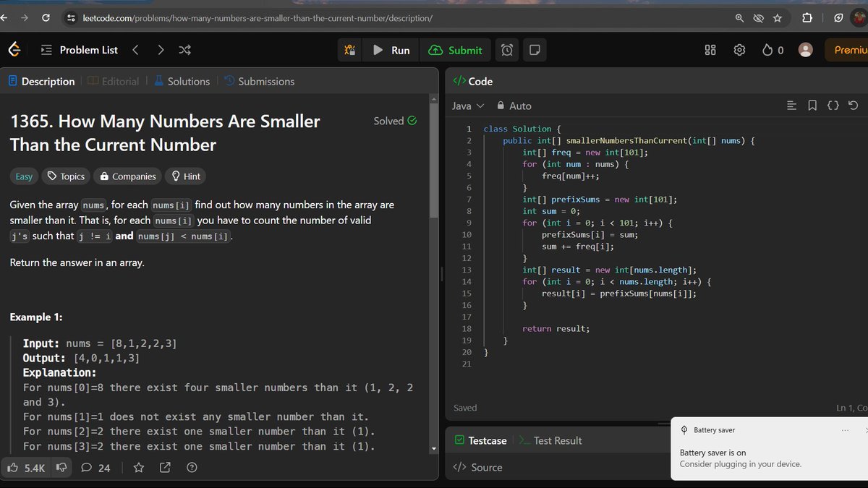The height and width of the screenshot is (488, 868).
Task: Favorite the problem with star icon
Action: pyautogui.click(x=139, y=468)
